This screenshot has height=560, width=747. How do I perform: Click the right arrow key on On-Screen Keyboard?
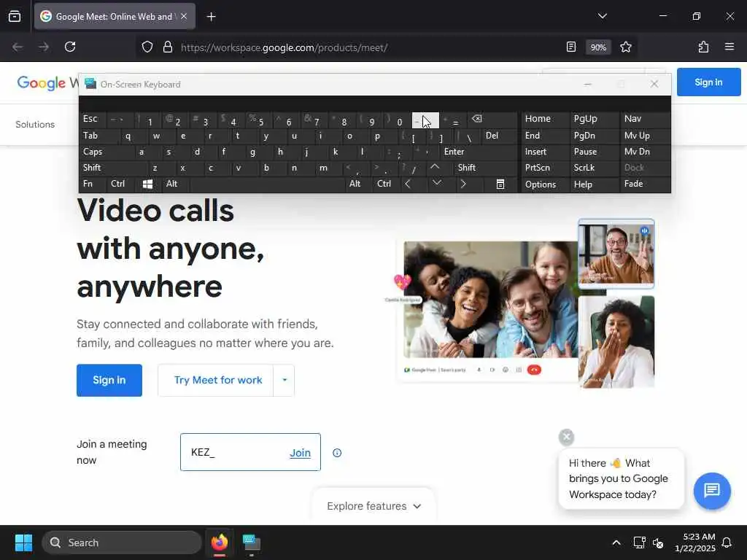click(x=462, y=184)
